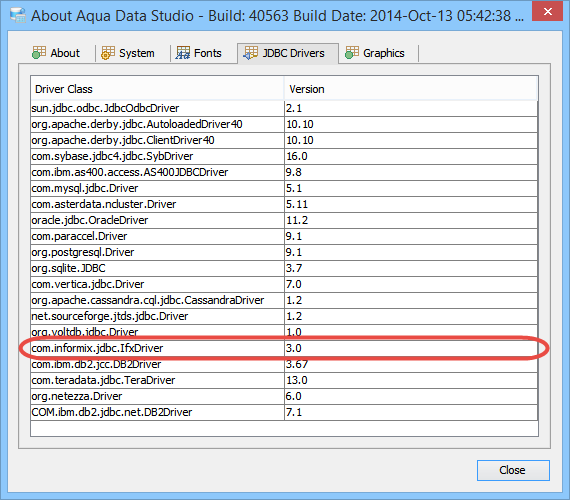Click version 3.67 of the DB2Driver
This screenshot has width=570, height=500.
pyautogui.click(x=297, y=364)
